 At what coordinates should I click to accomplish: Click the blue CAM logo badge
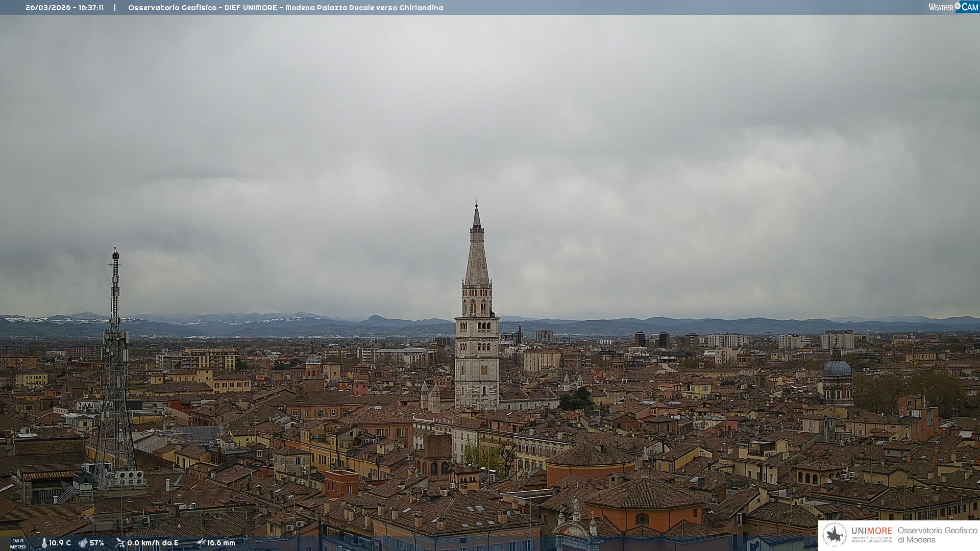[x=969, y=7]
